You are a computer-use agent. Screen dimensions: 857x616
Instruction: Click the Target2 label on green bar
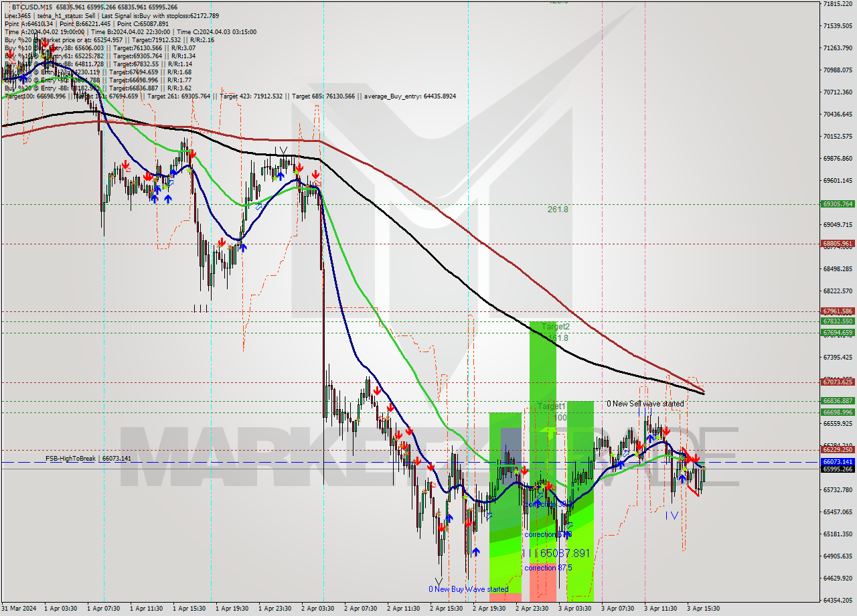556,327
